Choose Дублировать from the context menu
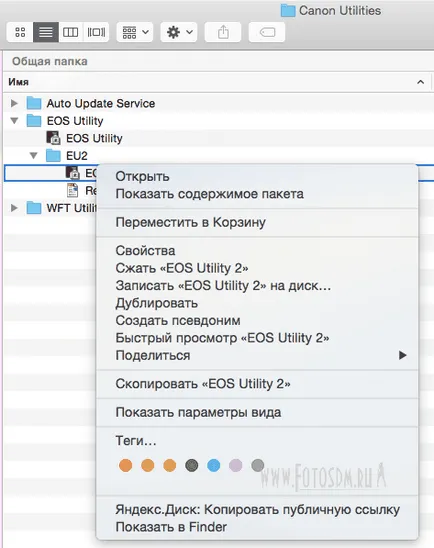This screenshot has height=548, width=434. [x=157, y=303]
